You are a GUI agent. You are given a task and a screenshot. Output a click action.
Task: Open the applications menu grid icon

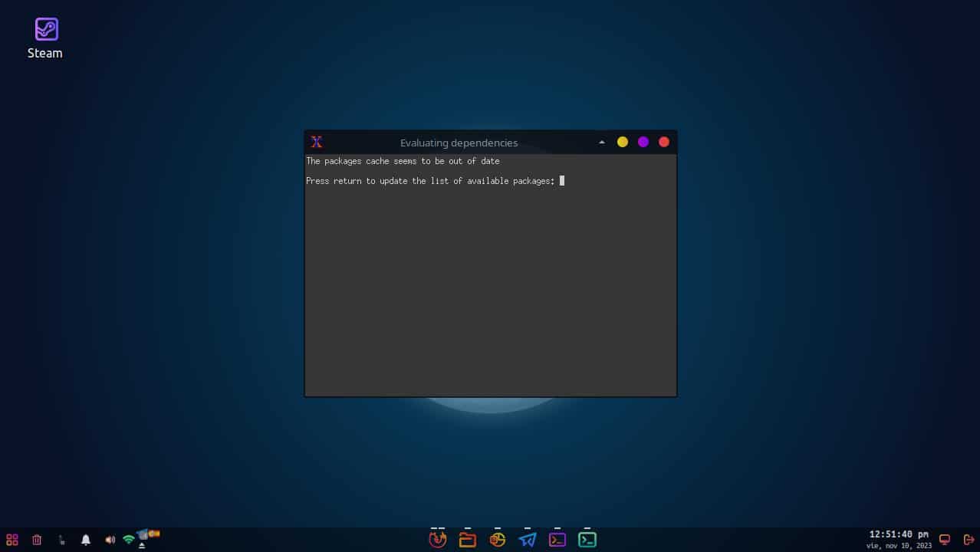tap(12, 540)
